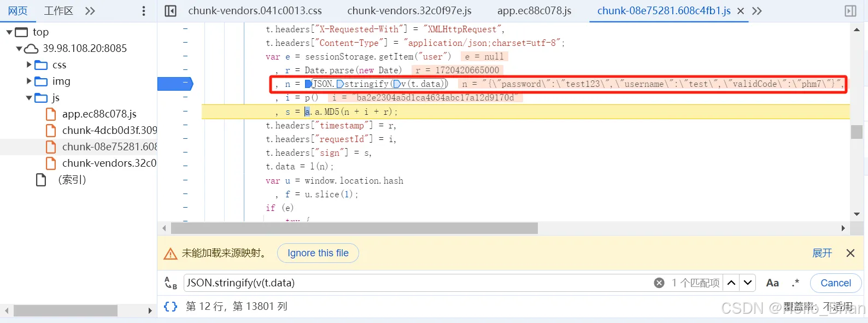
Task: Jump to previous search match
Action: pos(731,283)
